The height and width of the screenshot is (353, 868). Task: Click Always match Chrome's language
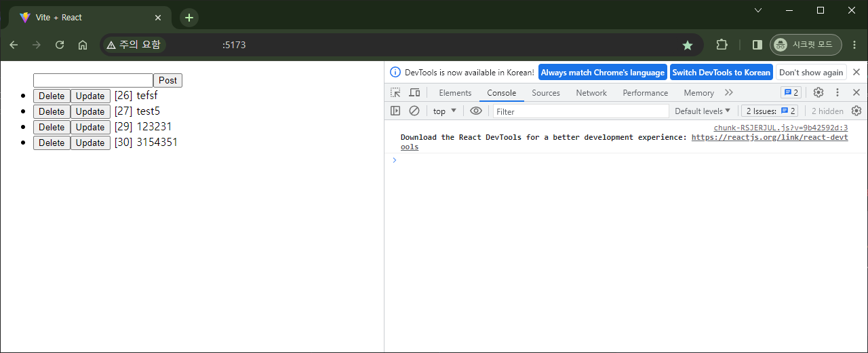click(603, 73)
